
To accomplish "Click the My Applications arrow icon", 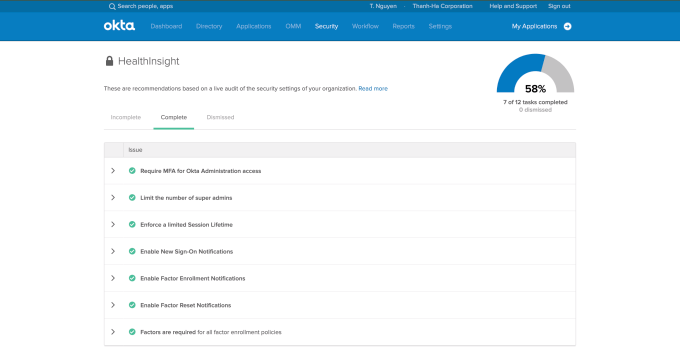I will point(567,26).
